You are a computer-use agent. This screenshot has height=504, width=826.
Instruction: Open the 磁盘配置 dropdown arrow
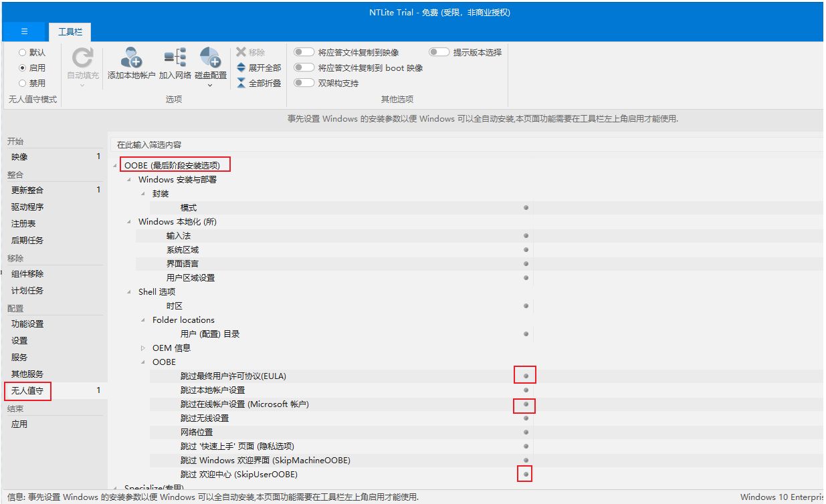point(210,85)
